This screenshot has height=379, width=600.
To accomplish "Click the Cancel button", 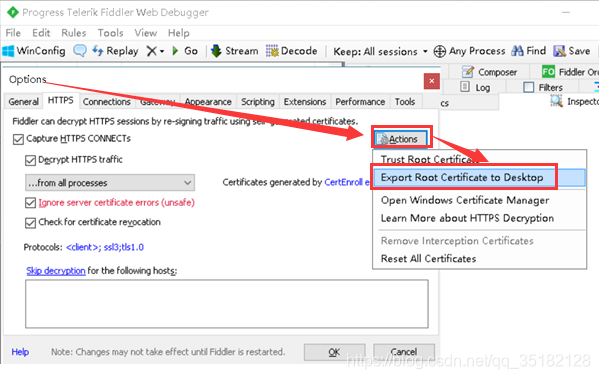I will pyautogui.click(x=404, y=352).
